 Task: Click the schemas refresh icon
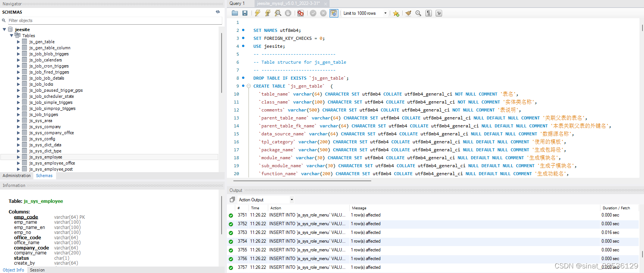click(218, 12)
